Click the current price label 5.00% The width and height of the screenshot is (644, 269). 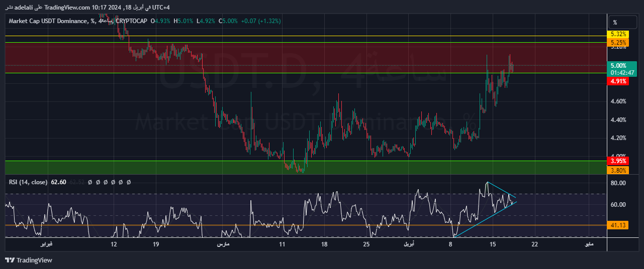[618, 66]
